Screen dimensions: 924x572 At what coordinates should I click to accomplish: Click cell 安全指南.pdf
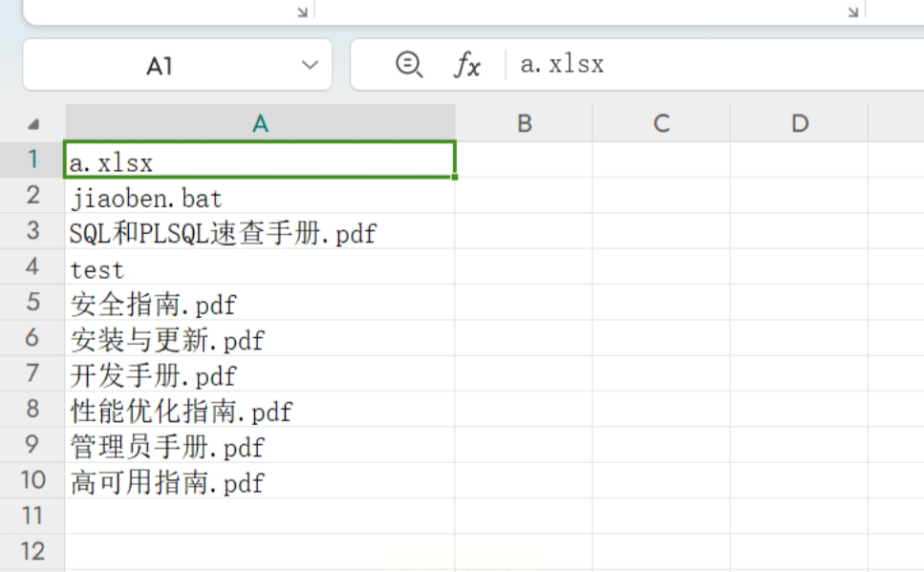(260, 302)
